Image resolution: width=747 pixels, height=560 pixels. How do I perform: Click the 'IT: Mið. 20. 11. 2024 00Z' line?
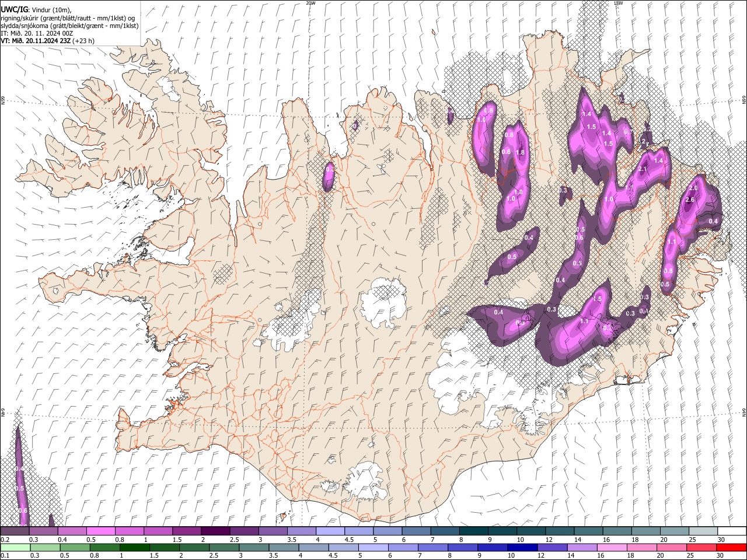[x=37, y=33]
